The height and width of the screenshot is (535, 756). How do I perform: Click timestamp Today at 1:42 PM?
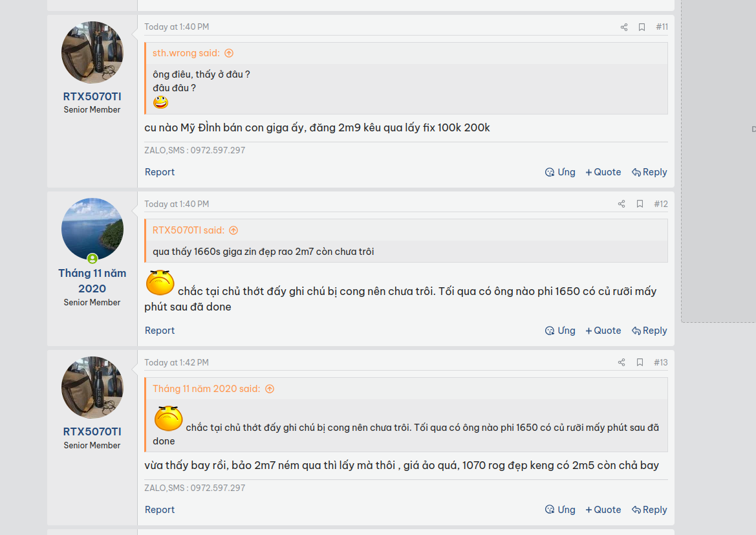coord(177,362)
